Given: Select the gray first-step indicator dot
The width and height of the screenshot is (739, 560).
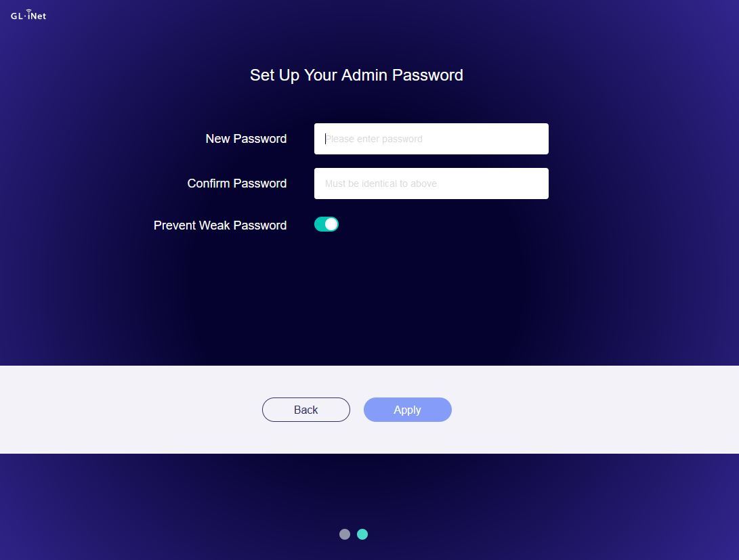Looking at the screenshot, I should pyautogui.click(x=345, y=534).
